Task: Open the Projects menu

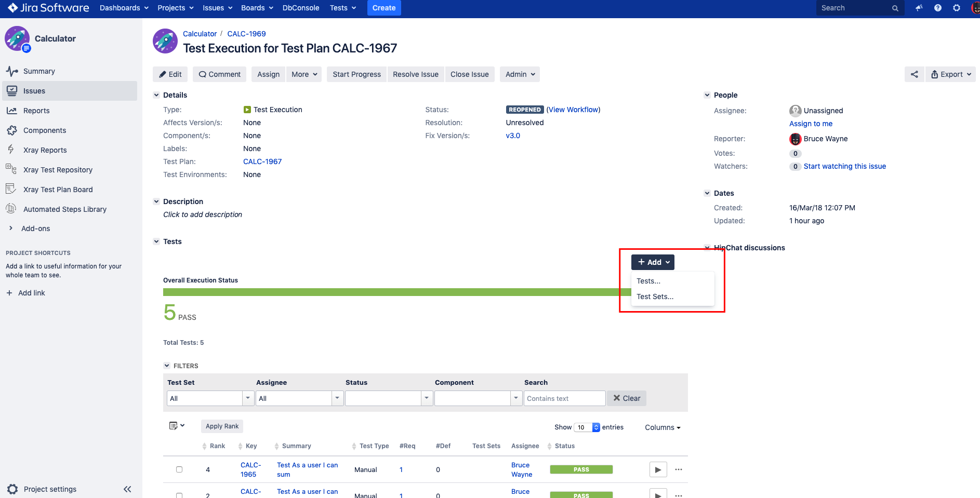Action: point(176,8)
